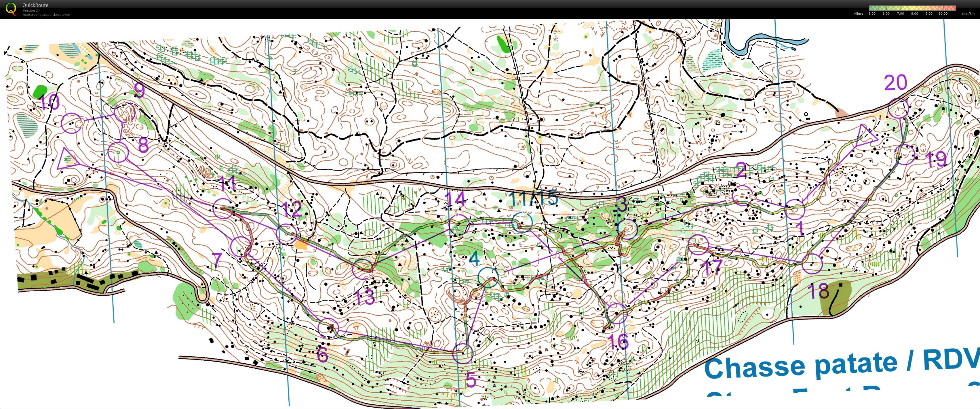The width and height of the screenshot is (980, 409).
Task: Click the blue '4' number label
Action: pyautogui.click(x=474, y=259)
